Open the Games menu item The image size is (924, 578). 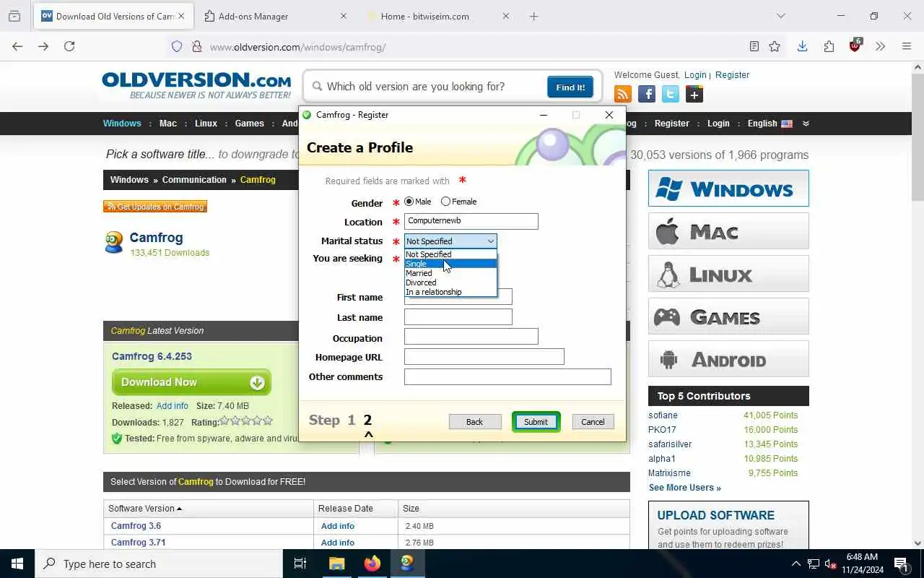[x=249, y=123]
